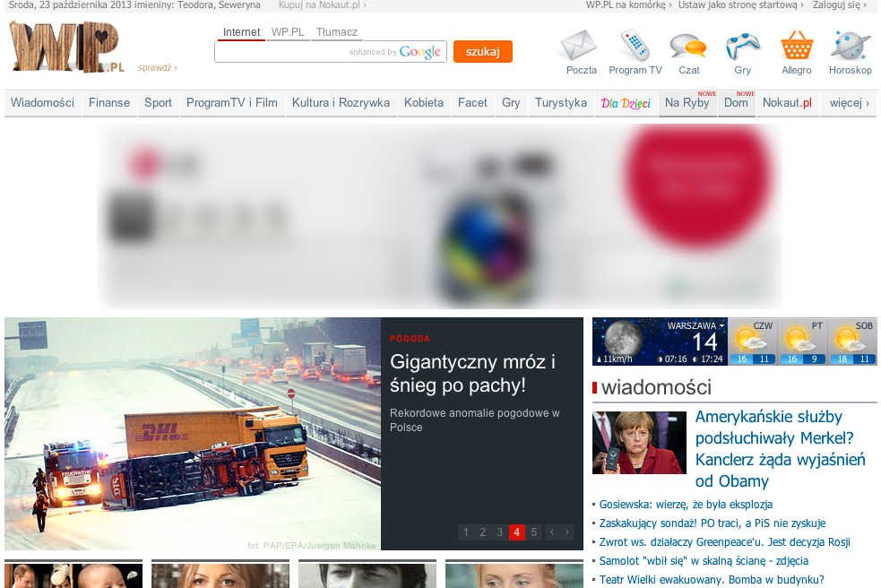Image resolution: width=881 pixels, height=588 pixels.
Task: Click the Program TV remote icon
Action: point(635,45)
